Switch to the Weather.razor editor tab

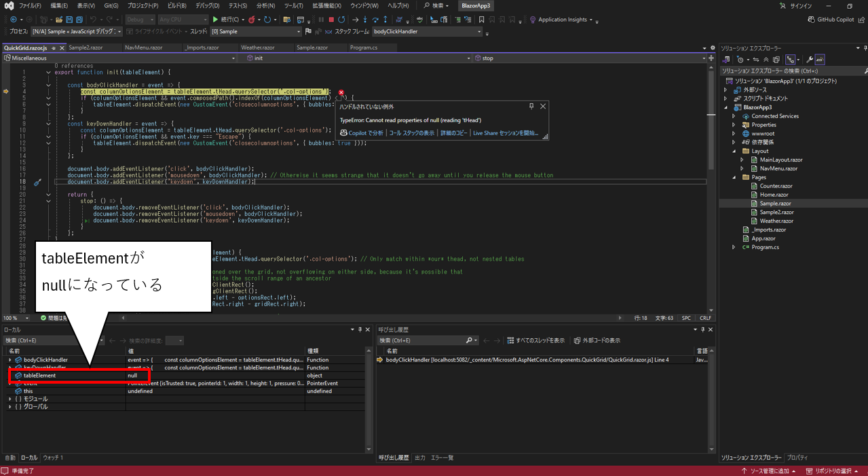point(257,48)
